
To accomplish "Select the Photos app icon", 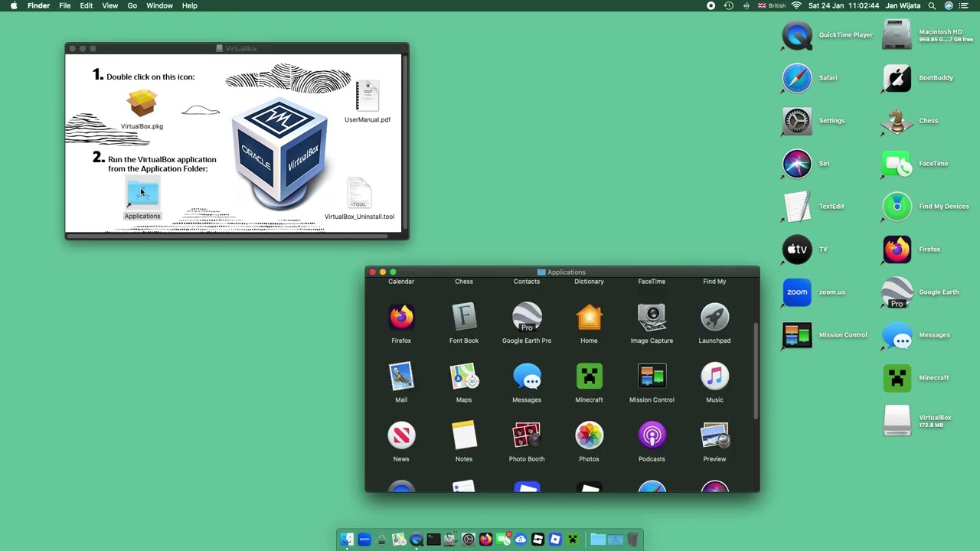I will 589,435.
